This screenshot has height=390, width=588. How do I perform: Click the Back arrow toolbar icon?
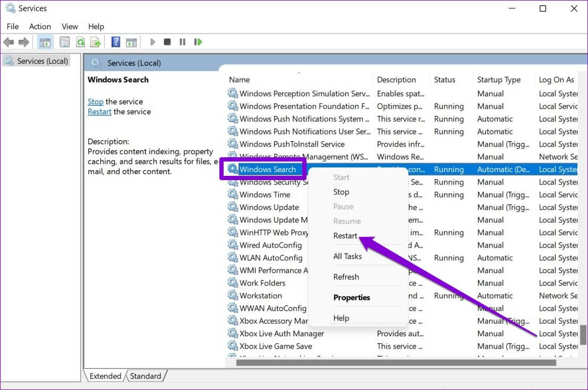pos(8,42)
